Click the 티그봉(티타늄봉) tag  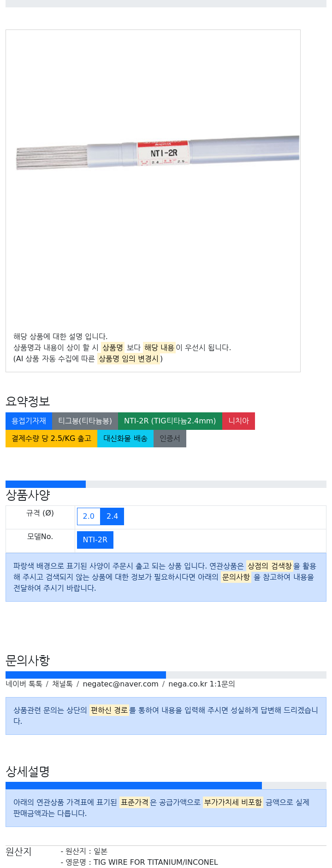coord(85,421)
